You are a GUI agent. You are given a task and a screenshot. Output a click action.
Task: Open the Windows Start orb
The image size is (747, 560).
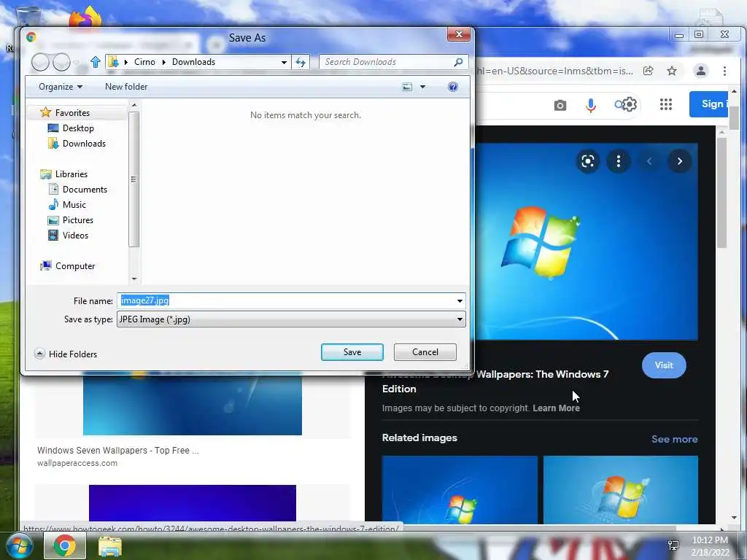tap(19, 545)
